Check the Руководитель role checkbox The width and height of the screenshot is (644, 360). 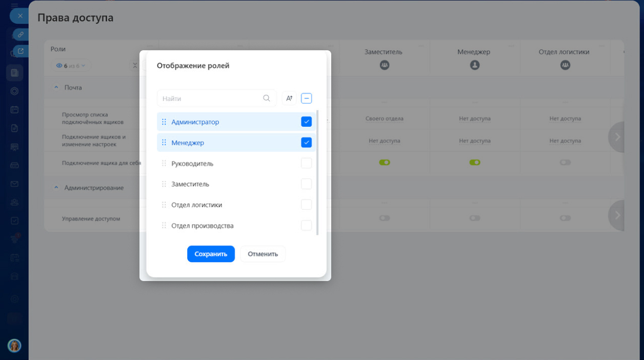306,164
